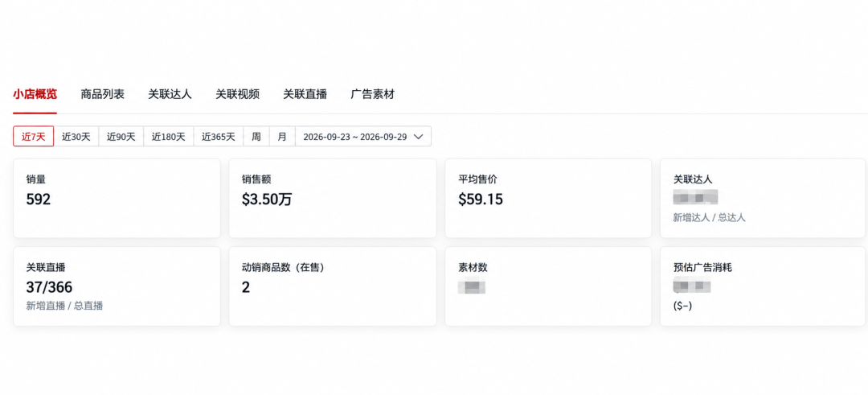This screenshot has height=395, width=868.
Task: Go to the 广告素材 tab
Action: [x=373, y=94]
